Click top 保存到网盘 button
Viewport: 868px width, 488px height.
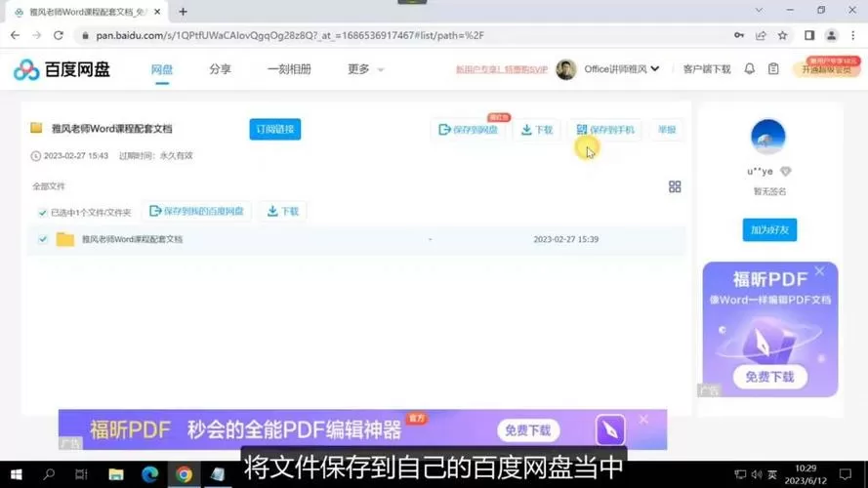pyautogui.click(x=469, y=130)
